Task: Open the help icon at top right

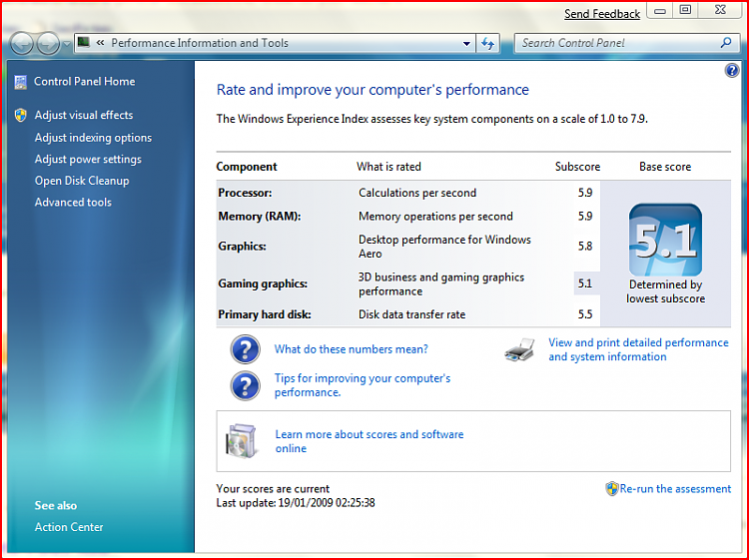Action: (x=731, y=71)
